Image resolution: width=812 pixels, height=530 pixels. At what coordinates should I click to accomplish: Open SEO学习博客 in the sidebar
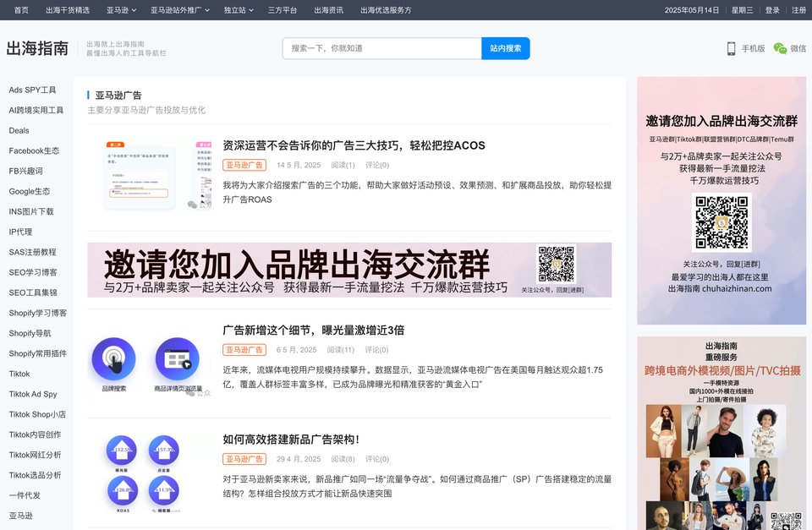33,272
